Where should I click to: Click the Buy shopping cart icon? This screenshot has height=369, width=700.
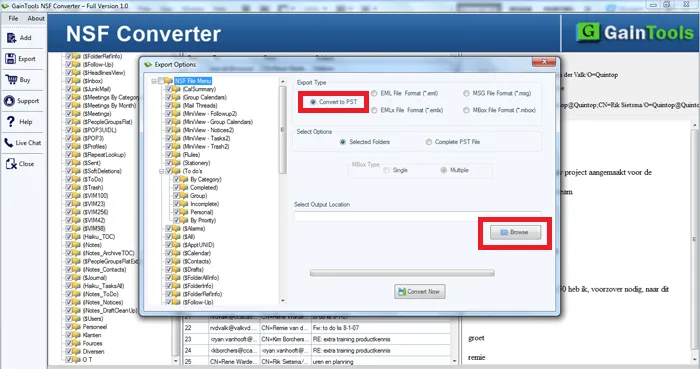click(11, 79)
